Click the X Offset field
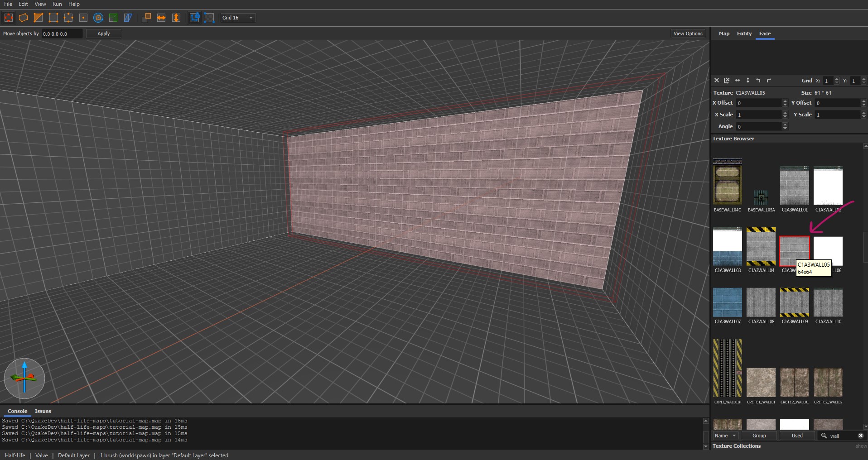 coord(759,103)
